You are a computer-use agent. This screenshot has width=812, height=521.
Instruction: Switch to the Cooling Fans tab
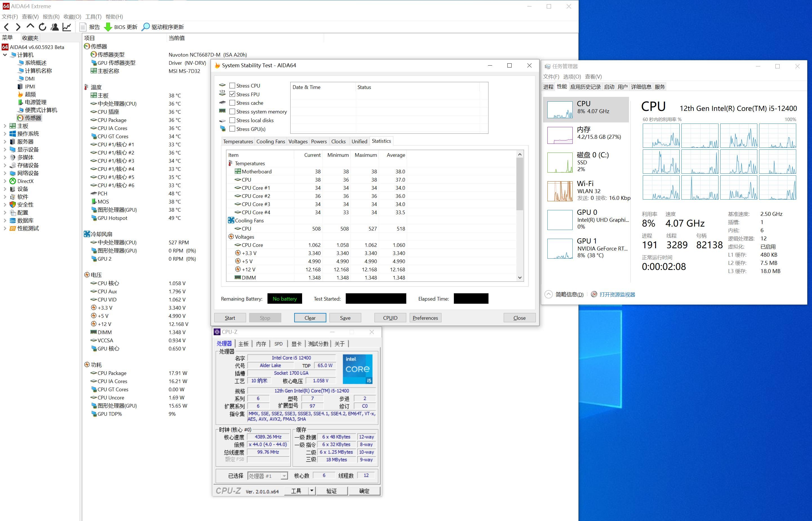270,141
